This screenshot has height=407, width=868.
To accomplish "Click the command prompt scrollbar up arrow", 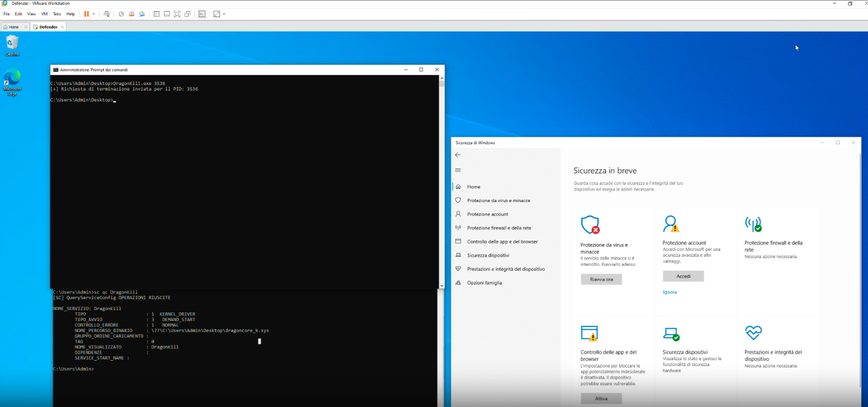I will [442, 78].
